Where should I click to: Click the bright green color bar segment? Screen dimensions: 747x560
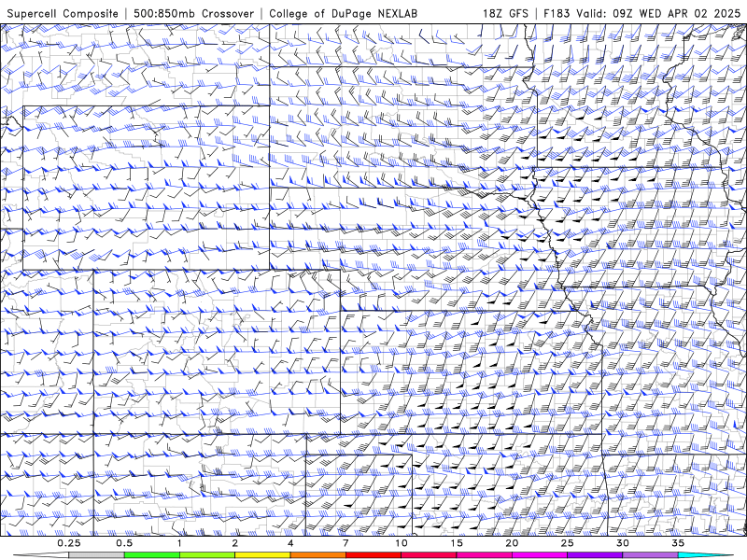click(152, 555)
